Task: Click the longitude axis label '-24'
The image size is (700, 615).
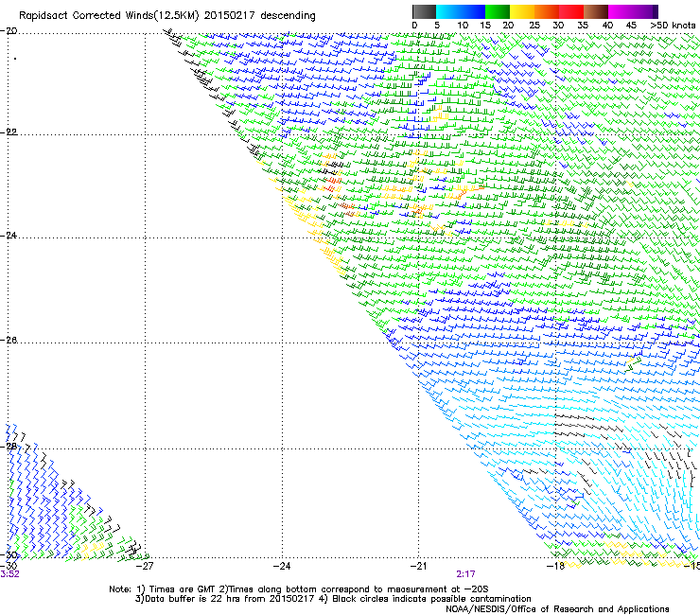Action: 282,566
